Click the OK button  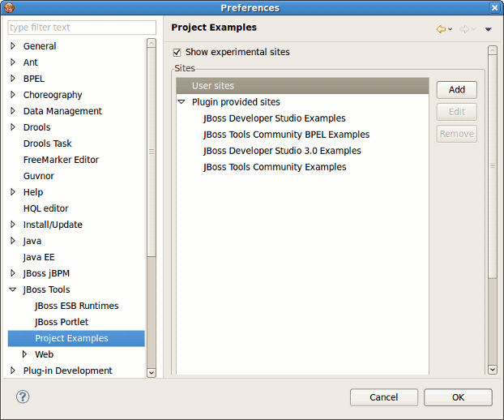coord(458,397)
